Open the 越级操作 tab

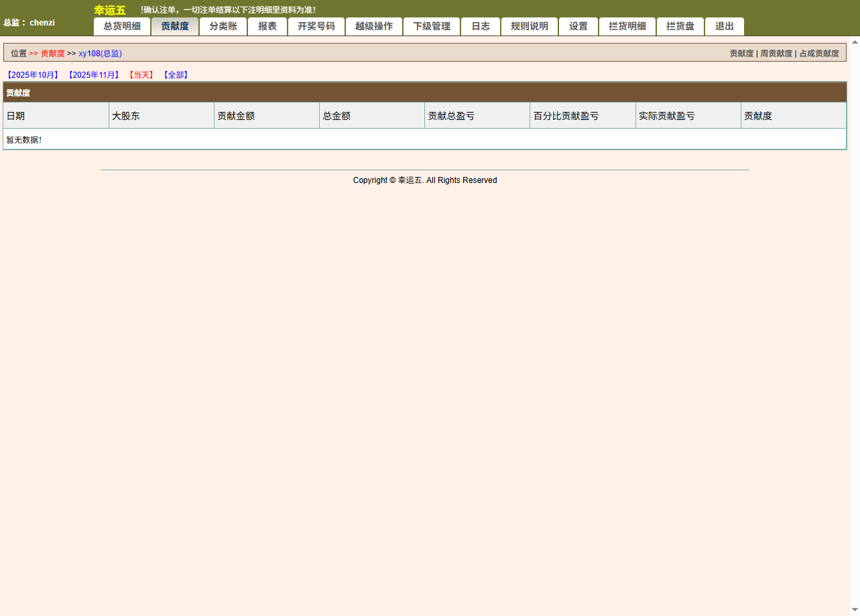[x=374, y=27]
